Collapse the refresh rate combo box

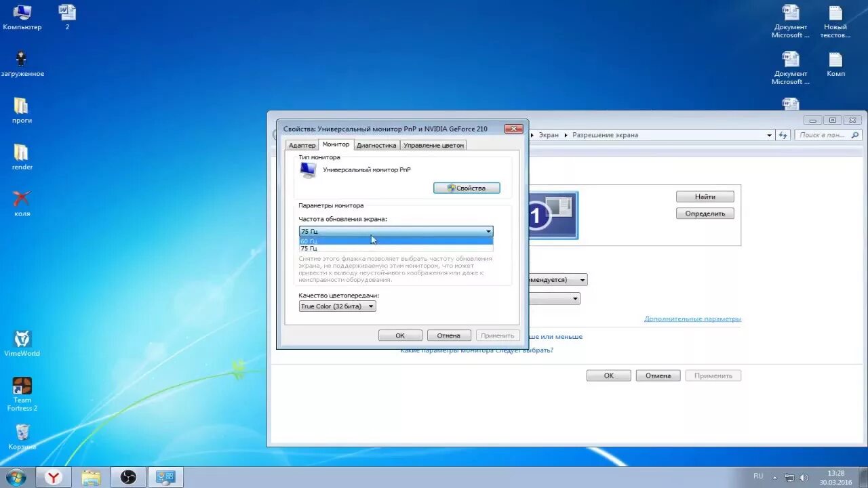coord(488,231)
